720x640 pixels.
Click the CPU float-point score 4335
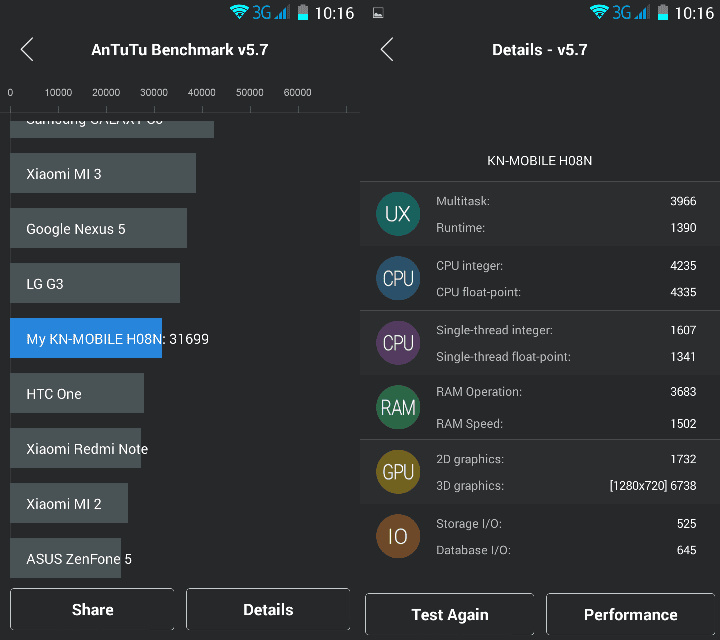(683, 292)
